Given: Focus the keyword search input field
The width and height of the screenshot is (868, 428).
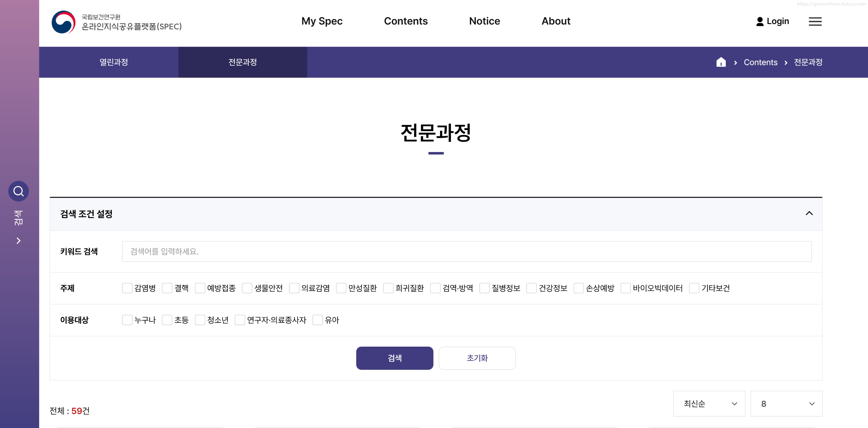Looking at the screenshot, I should pos(466,252).
